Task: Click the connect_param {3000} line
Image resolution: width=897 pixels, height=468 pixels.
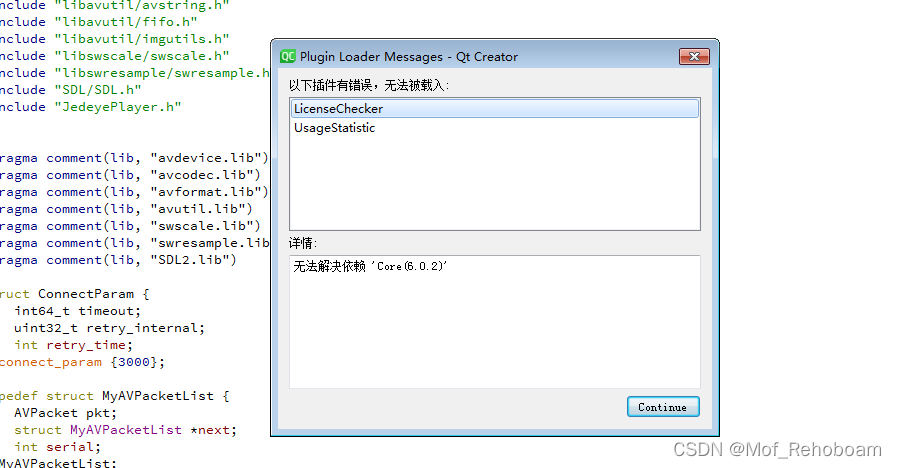Action: [x=82, y=362]
